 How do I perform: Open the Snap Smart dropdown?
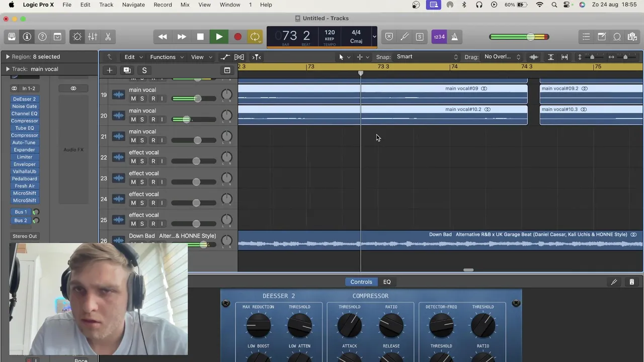427,57
